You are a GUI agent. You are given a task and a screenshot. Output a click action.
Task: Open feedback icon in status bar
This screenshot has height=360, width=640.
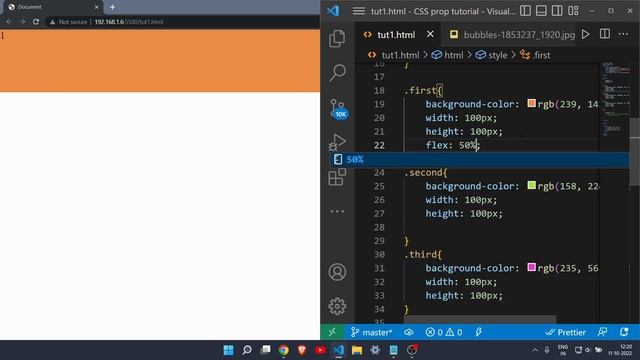[602, 332]
